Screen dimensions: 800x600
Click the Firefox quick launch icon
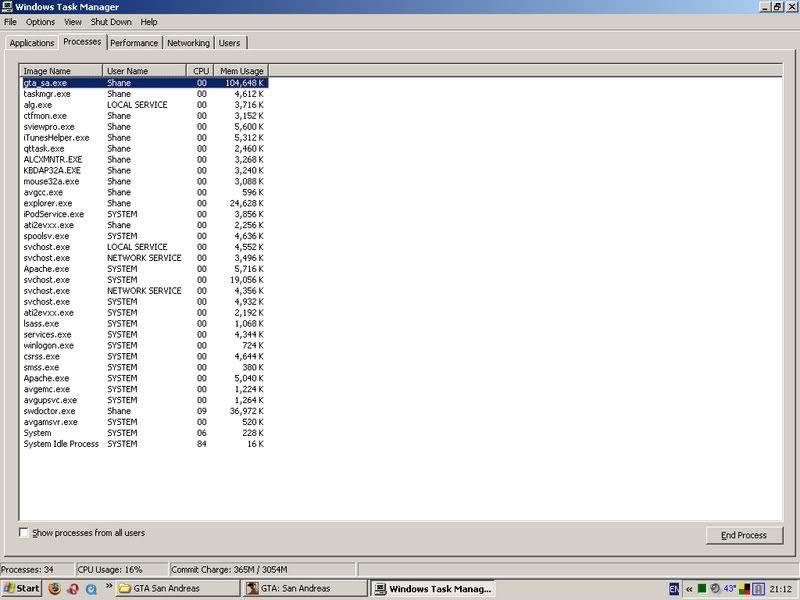tap(54, 589)
